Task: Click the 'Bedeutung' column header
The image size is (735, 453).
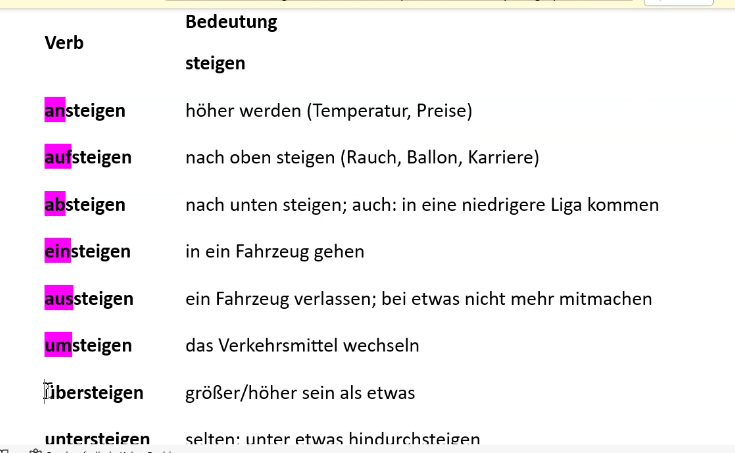Action: [x=231, y=21]
